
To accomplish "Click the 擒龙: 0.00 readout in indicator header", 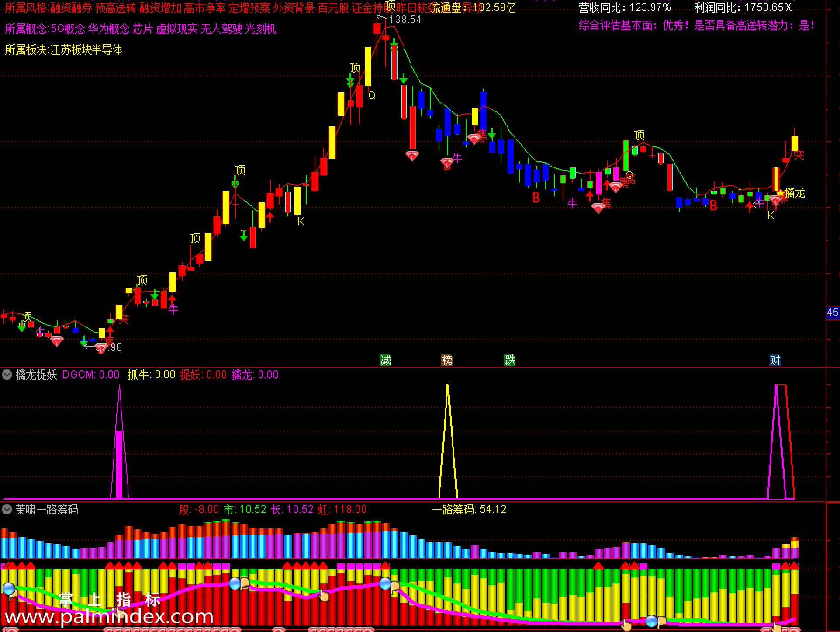I will (x=255, y=375).
